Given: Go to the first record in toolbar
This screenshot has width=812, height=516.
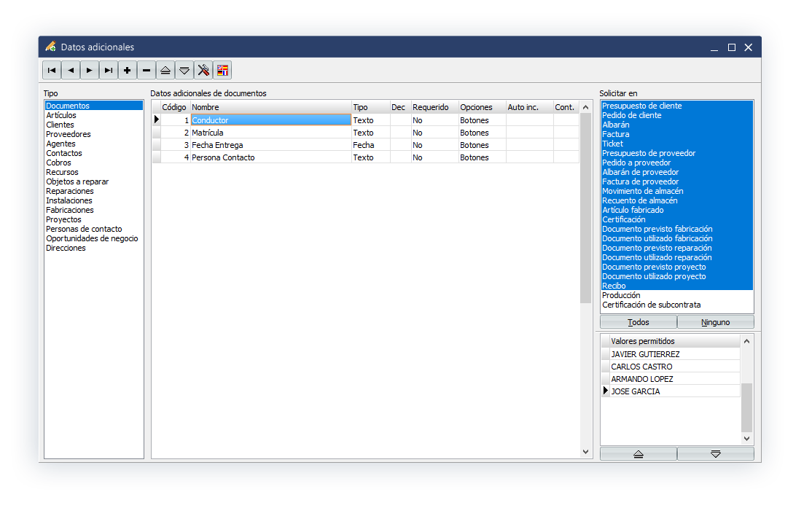Looking at the screenshot, I should tap(52, 70).
